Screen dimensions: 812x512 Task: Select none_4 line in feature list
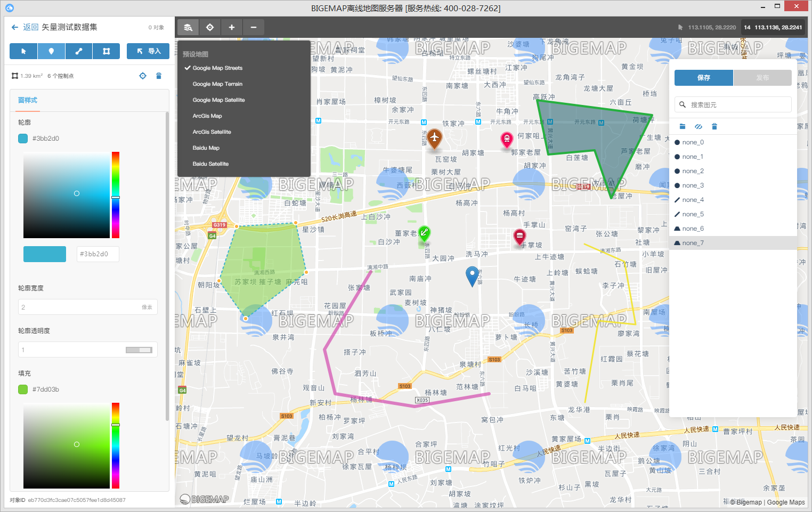[x=693, y=200]
